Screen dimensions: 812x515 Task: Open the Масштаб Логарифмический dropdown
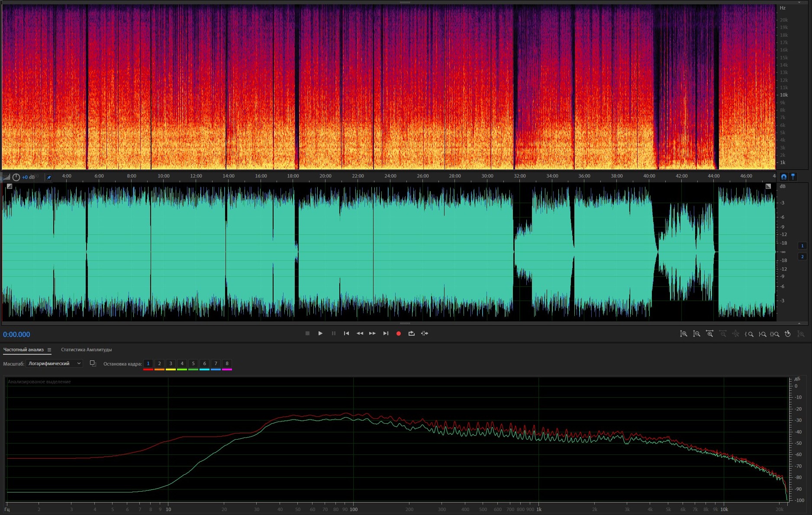(x=54, y=363)
